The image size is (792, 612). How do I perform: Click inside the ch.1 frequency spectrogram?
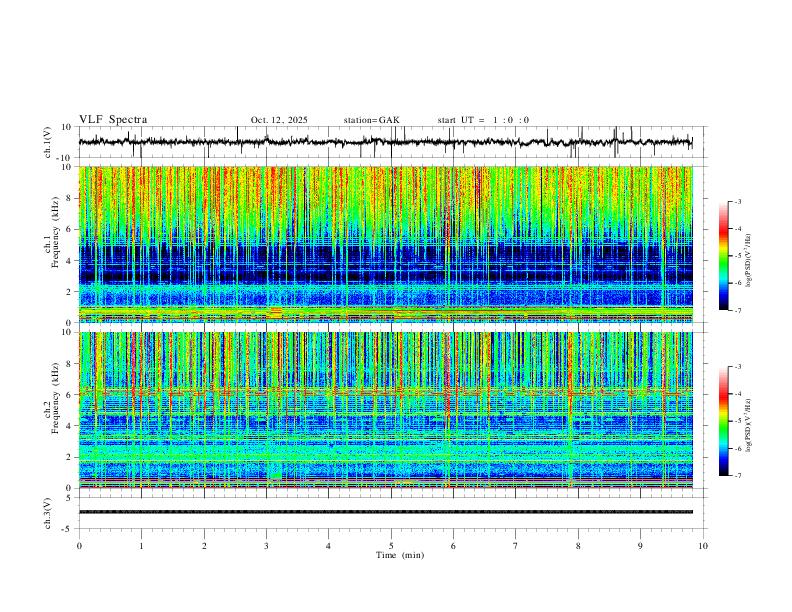[x=385, y=244]
